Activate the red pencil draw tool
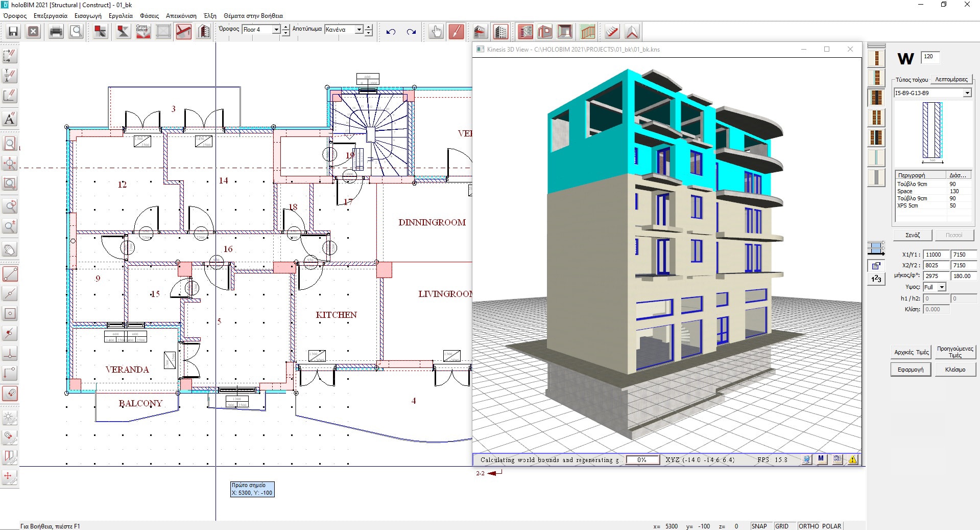This screenshot has width=980, height=530. (456, 32)
